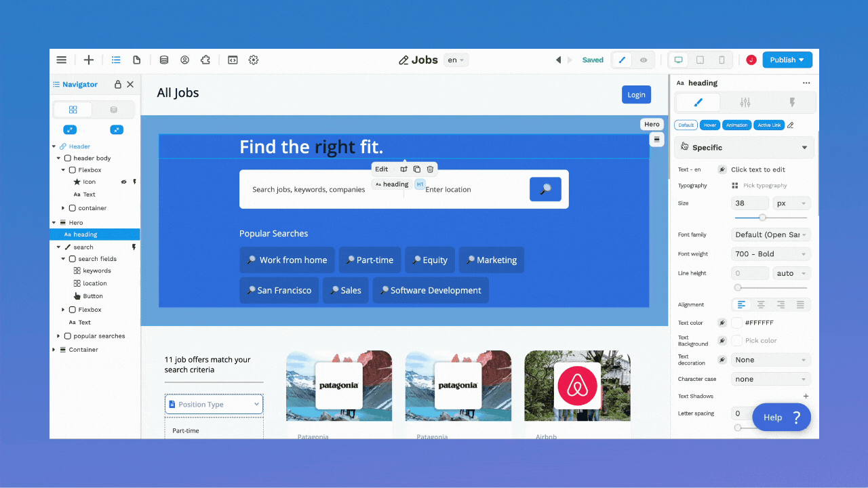The height and width of the screenshot is (488, 868).
Task: Open the settings gear icon
Action: click(x=254, y=60)
